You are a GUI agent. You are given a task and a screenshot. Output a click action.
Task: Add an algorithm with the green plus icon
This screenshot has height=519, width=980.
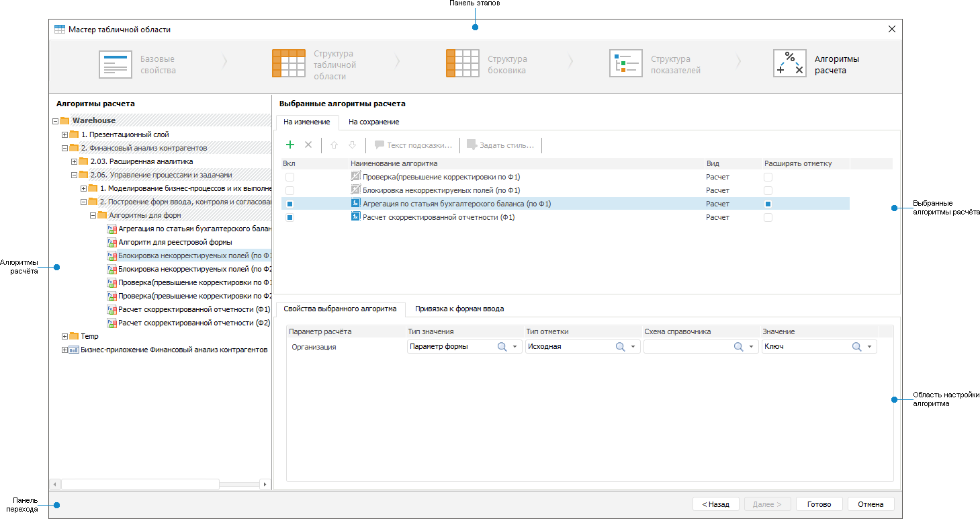290,145
